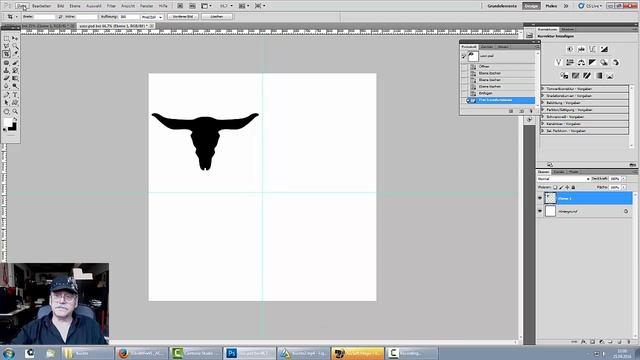This screenshot has width=640, height=360.
Task: Select the Pen tool
Action: pyautogui.click(x=6, y=95)
